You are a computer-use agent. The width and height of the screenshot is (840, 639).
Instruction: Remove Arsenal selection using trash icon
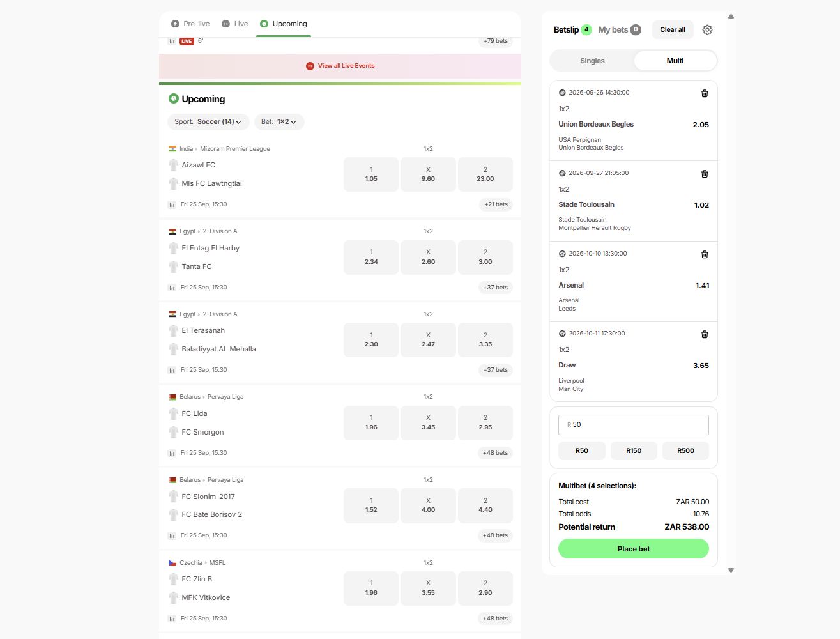[705, 254]
